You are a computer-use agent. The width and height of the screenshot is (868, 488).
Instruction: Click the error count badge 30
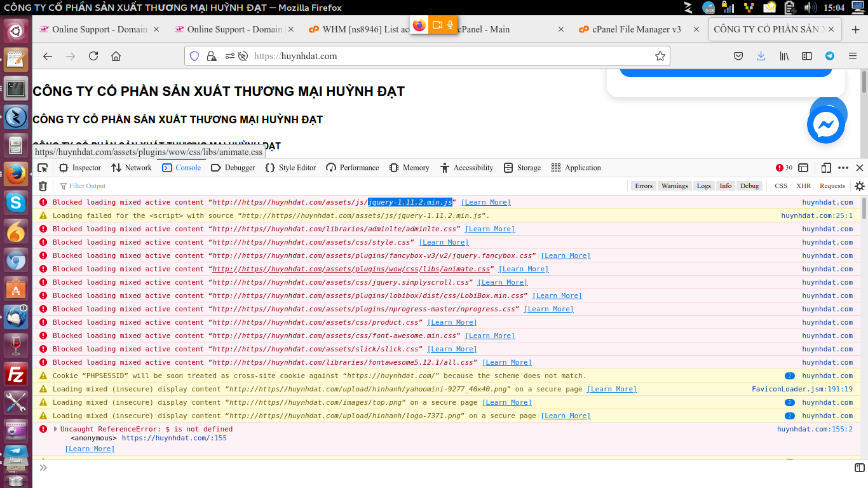[x=784, y=168]
